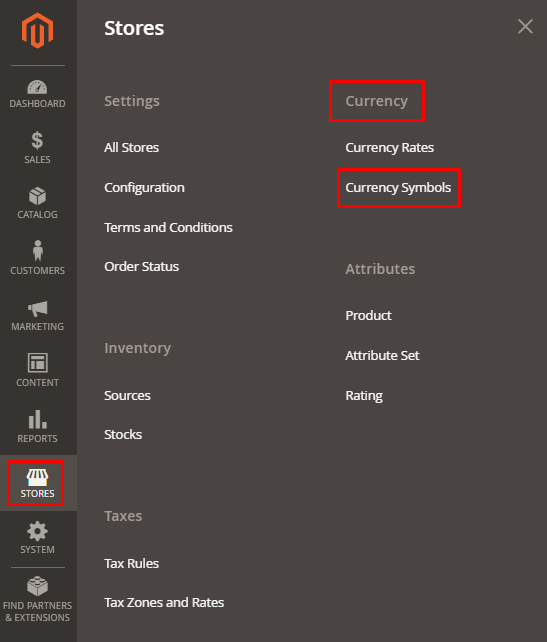Open All Stores settings
The image size is (547, 642).
coord(131,147)
